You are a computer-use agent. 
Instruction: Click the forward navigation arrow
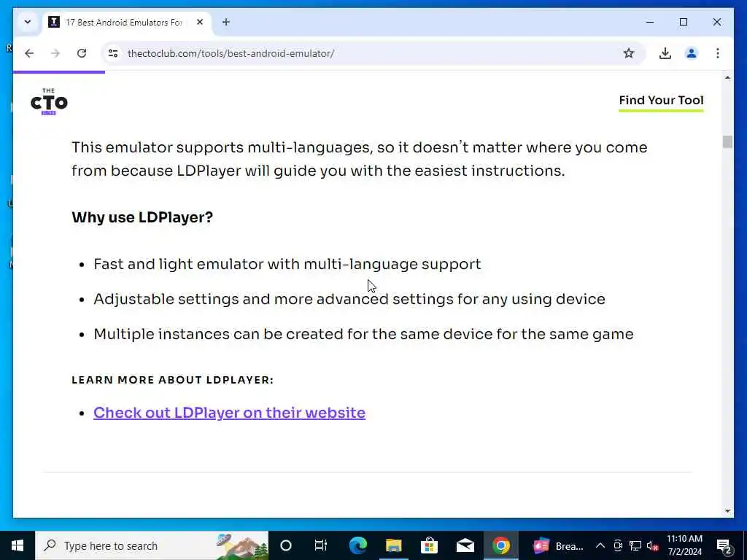[x=55, y=53]
